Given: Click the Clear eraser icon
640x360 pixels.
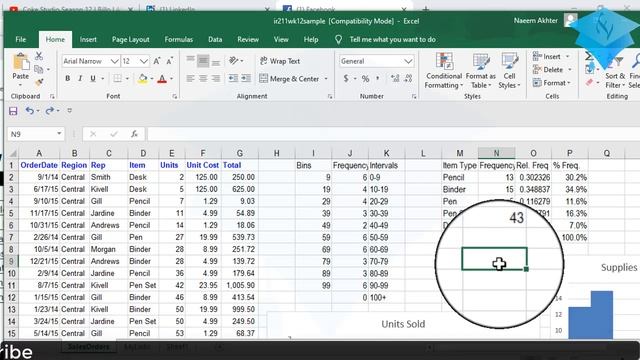Looking at the screenshot, I should 589,83.
